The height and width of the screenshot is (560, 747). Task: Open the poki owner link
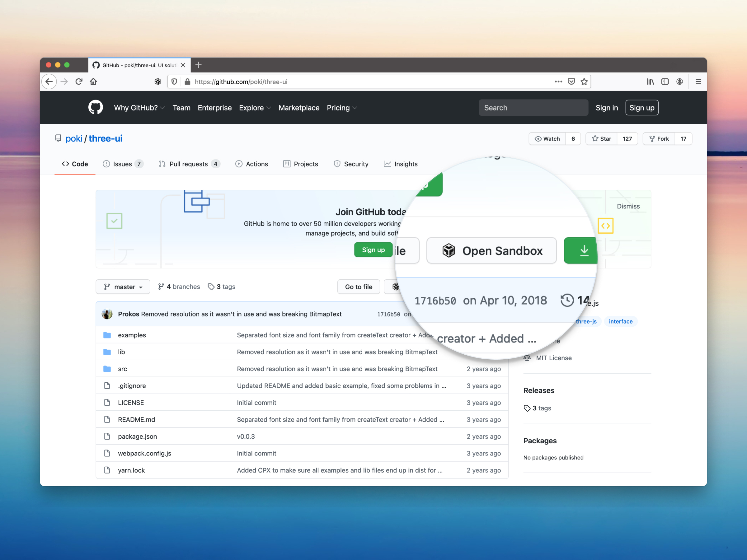tap(74, 138)
